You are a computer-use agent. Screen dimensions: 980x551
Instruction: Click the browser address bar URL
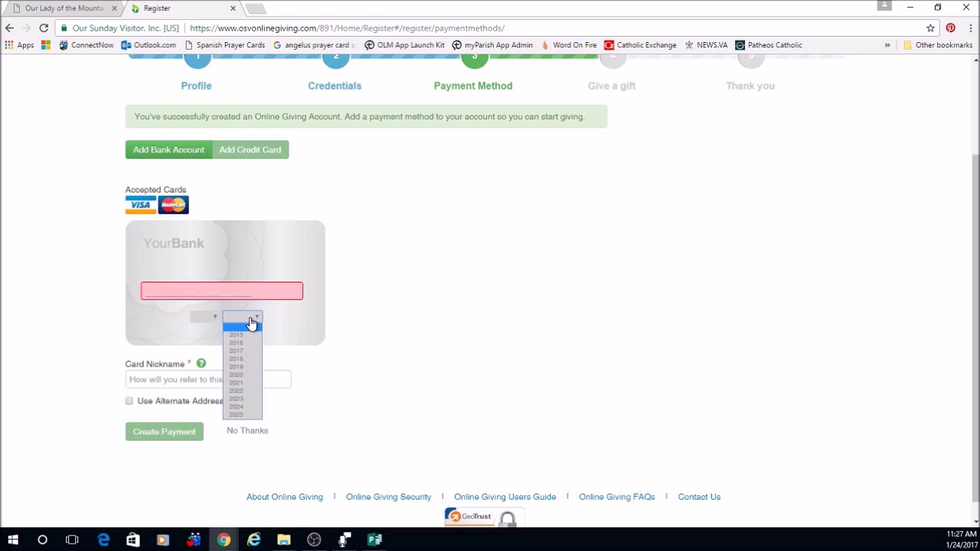click(347, 28)
